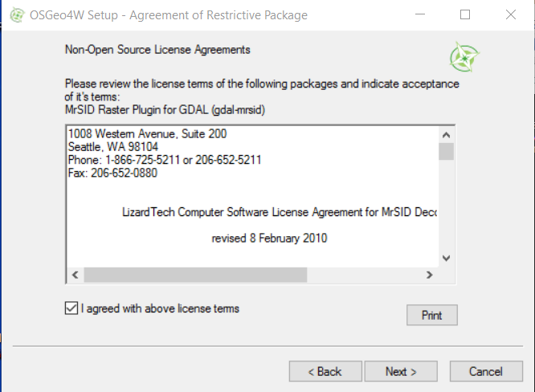Screen dimensions: 535x392
Task: Minimize the OSGeo4W Setup window
Action: (x=420, y=14)
